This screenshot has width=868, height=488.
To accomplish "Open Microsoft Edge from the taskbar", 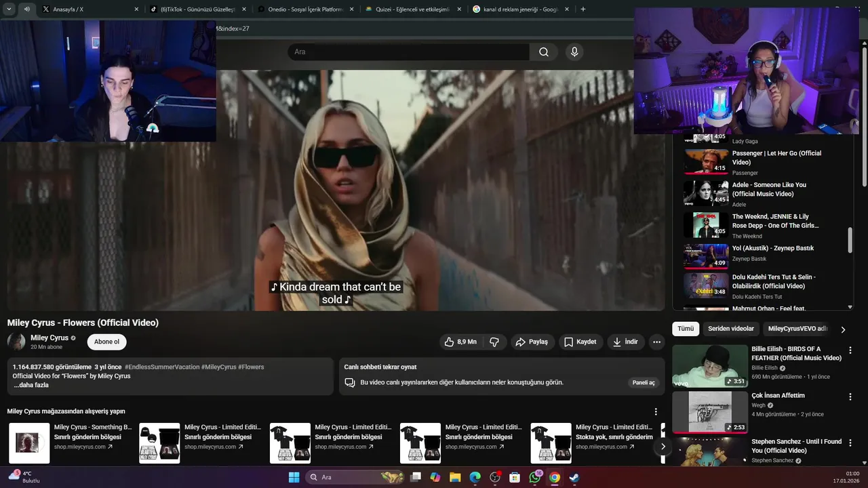I will tap(475, 477).
